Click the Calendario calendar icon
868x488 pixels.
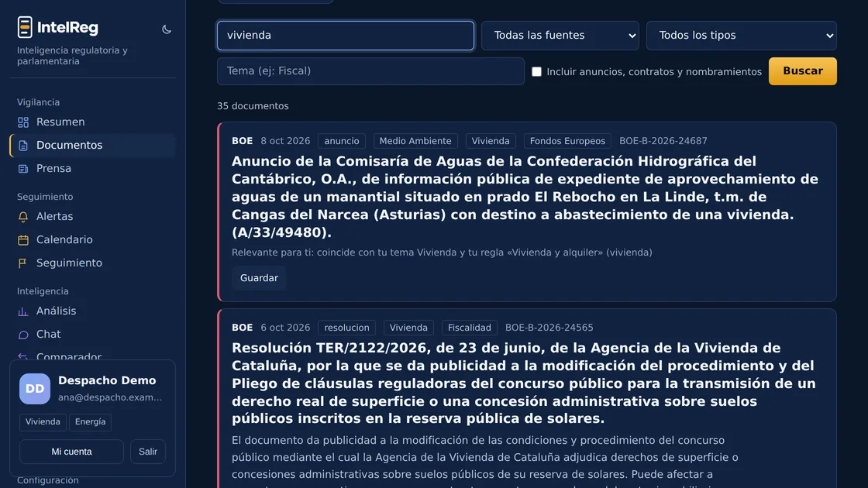pos(22,240)
